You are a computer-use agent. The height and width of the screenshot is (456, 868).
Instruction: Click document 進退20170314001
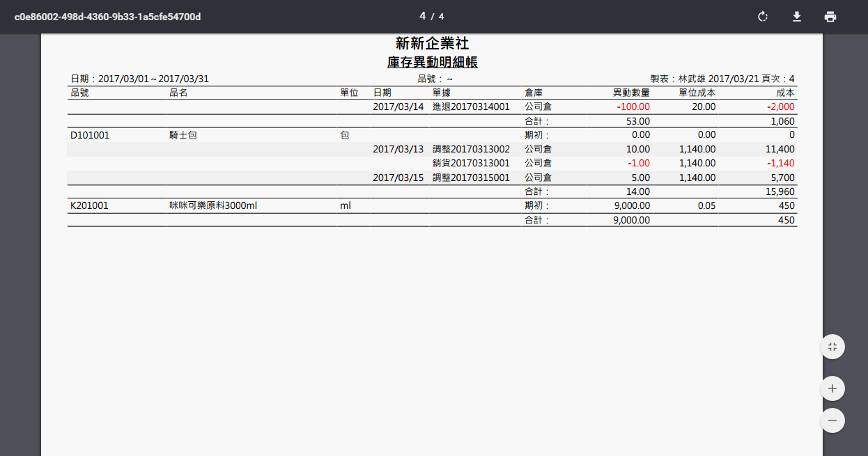coord(471,107)
